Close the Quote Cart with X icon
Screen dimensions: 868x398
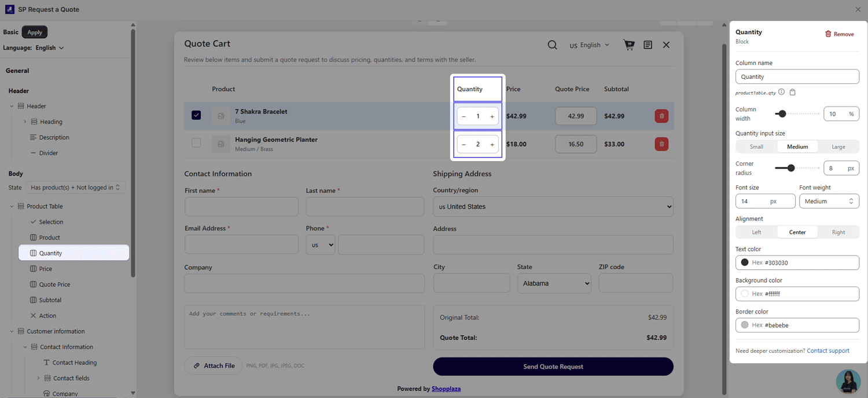[666, 45]
